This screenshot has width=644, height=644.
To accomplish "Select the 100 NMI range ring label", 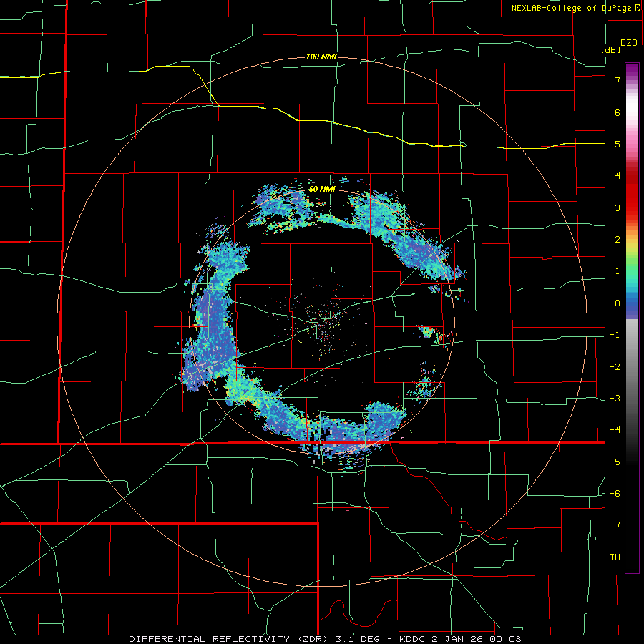I will pyautogui.click(x=321, y=57).
